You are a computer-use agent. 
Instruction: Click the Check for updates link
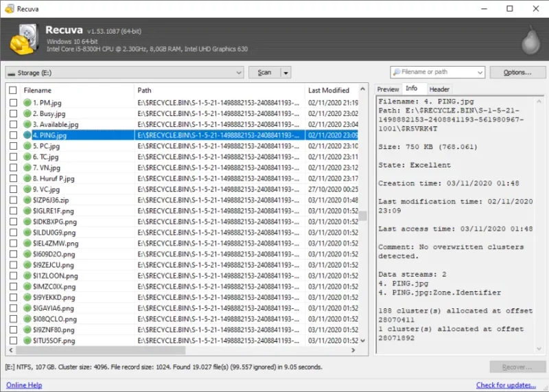(506, 385)
